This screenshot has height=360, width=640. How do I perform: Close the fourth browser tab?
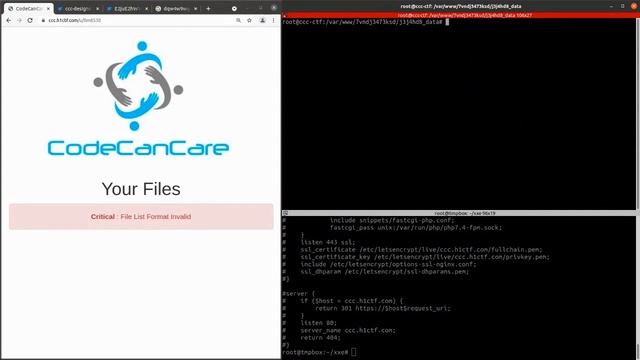[196, 9]
